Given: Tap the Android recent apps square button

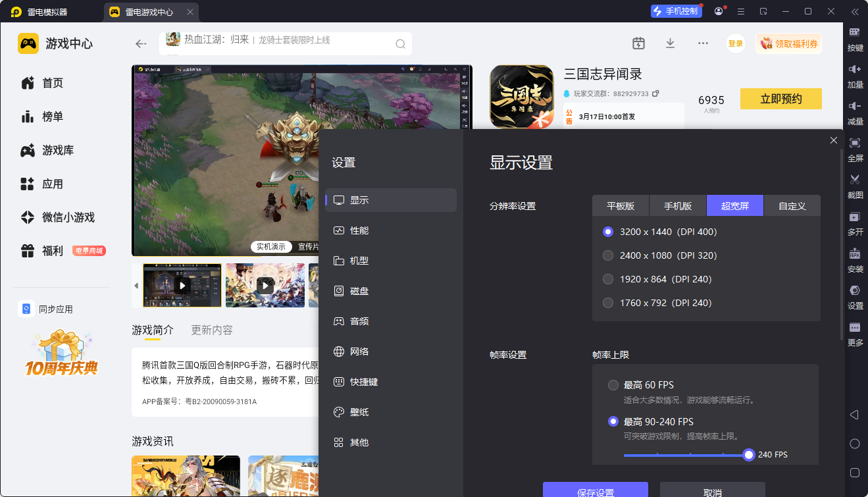Looking at the screenshot, I should 855,473.
